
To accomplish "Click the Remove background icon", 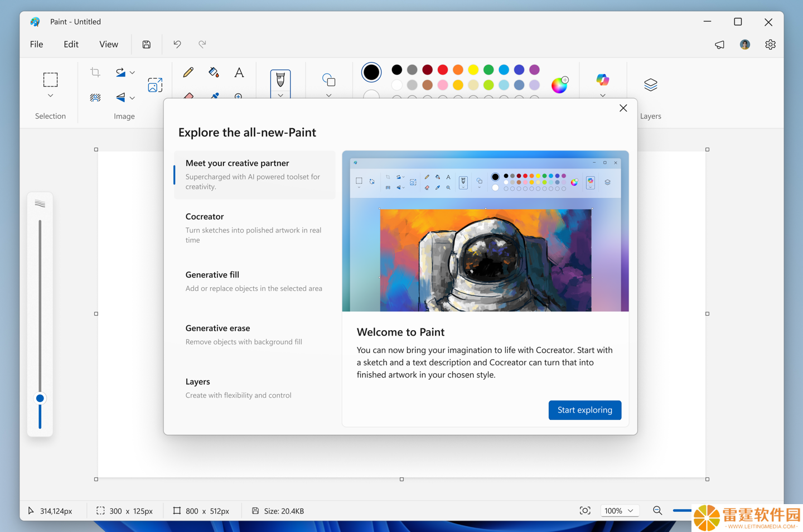I will pos(95,98).
